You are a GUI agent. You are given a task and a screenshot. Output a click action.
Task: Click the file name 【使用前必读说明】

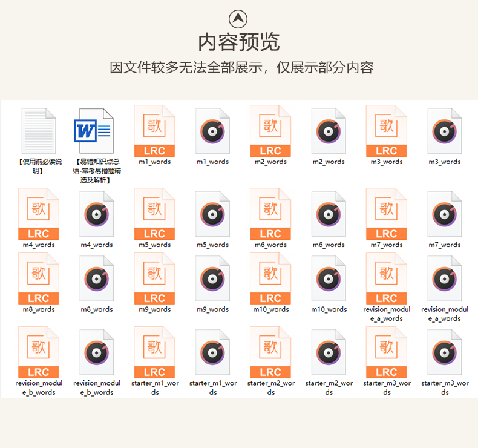pyautogui.click(x=39, y=166)
